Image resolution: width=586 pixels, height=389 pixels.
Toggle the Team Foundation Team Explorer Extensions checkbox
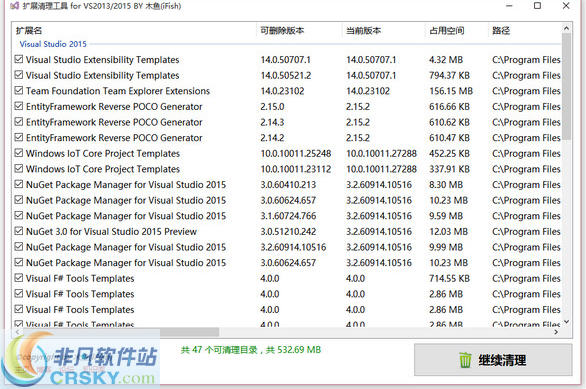[19, 90]
